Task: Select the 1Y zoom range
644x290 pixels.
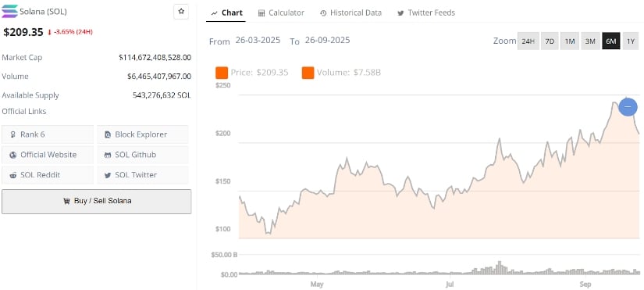Action: click(631, 41)
